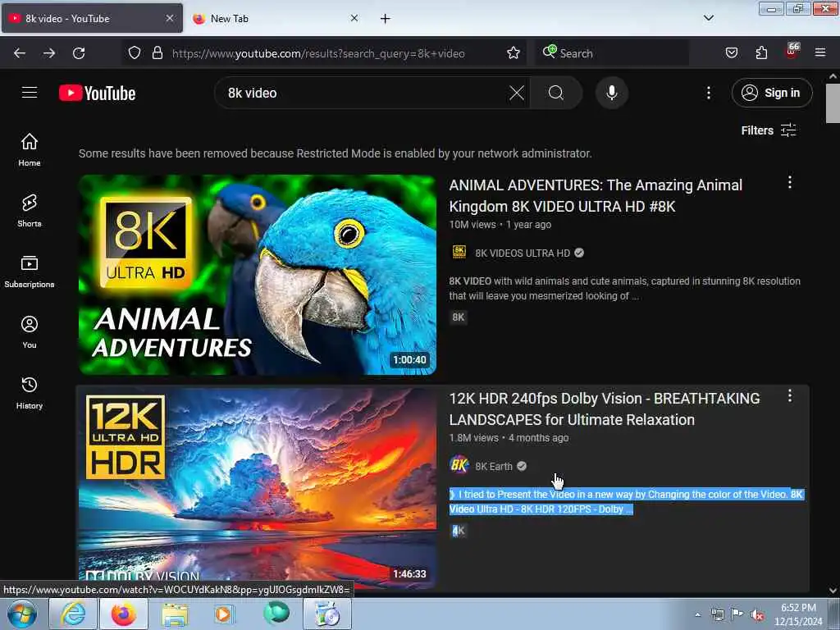
Task: Visit the 8K Earth channel name
Action: click(493, 467)
